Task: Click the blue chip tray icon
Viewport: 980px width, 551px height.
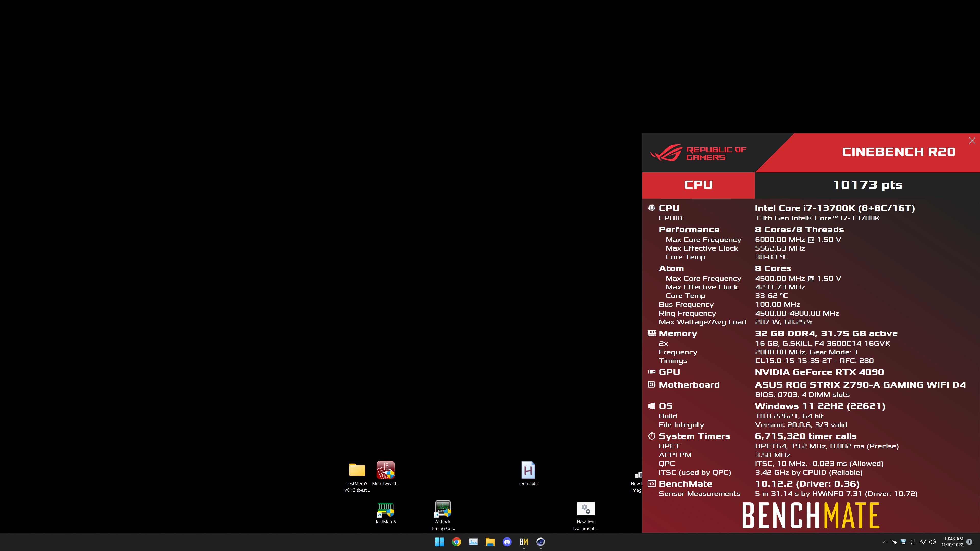Action: coord(903,542)
